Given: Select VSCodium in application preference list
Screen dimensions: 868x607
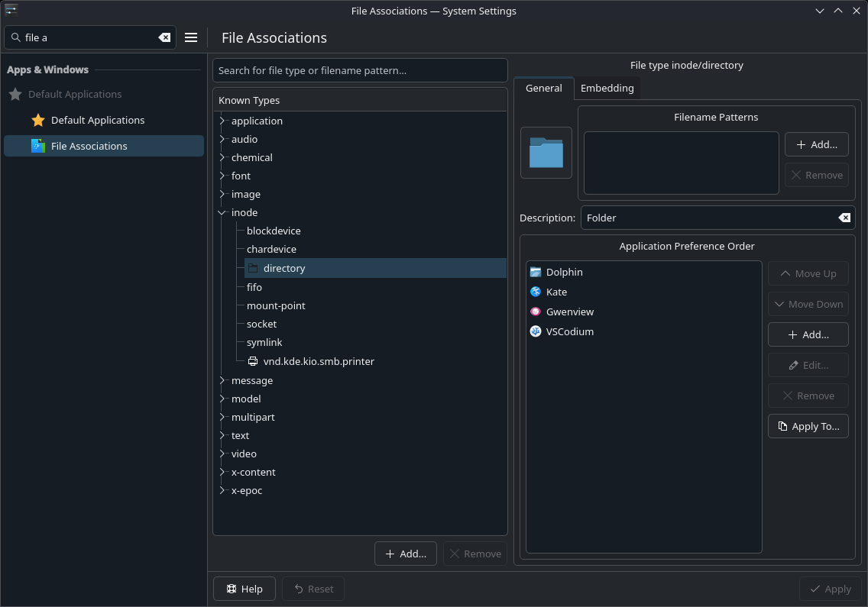Looking at the screenshot, I should [x=569, y=332].
